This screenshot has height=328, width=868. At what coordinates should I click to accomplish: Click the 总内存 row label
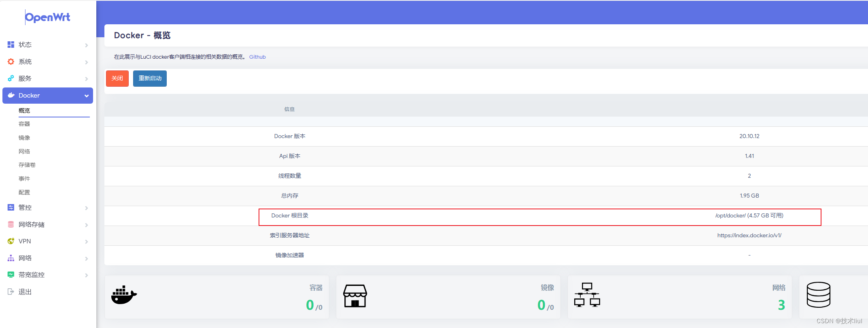pos(290,196)
